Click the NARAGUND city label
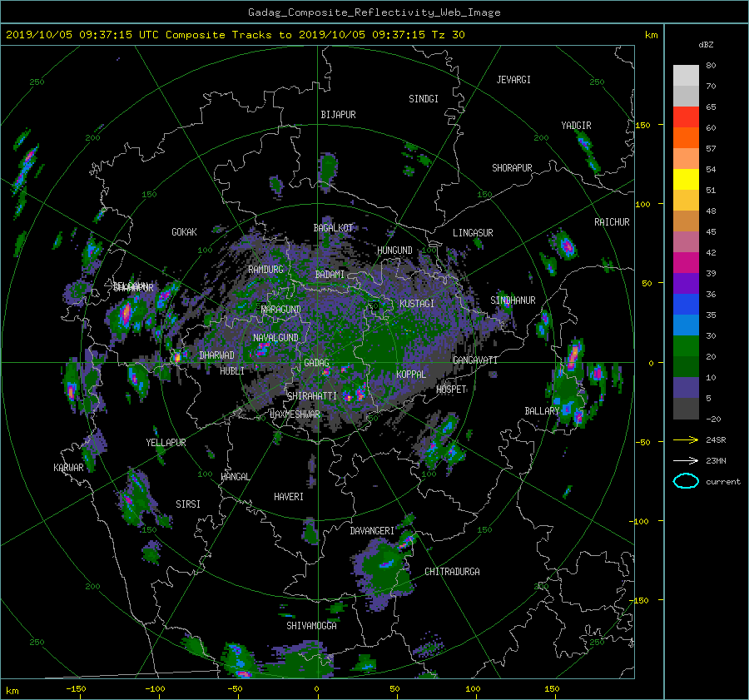This screenshot has height=700, width=749. 280,310
